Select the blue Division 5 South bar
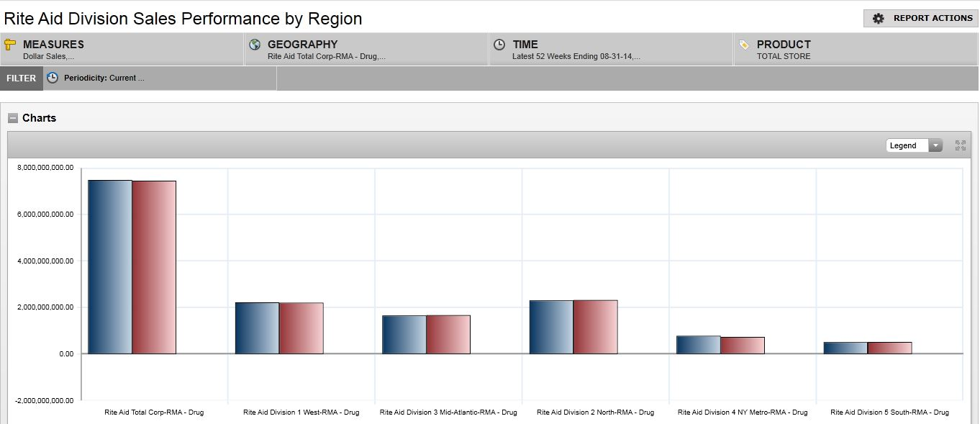The image size is (980, 424). point(845,348)
